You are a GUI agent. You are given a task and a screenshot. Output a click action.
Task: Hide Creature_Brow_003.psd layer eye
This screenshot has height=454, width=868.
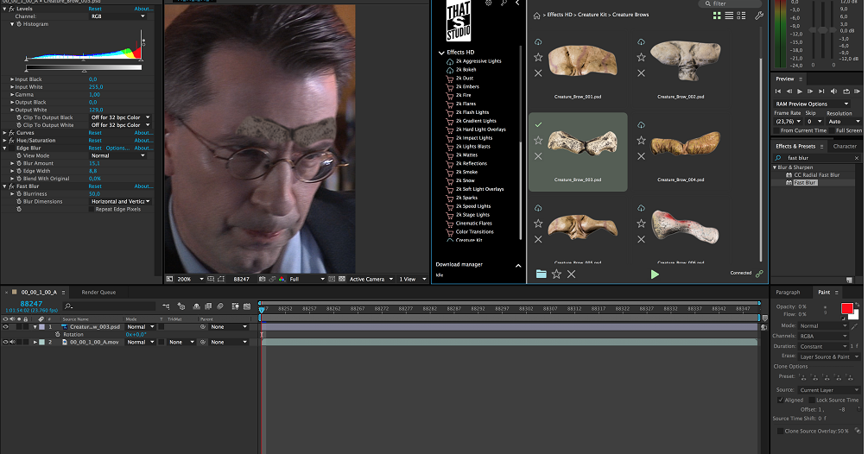tap(5, 327)
